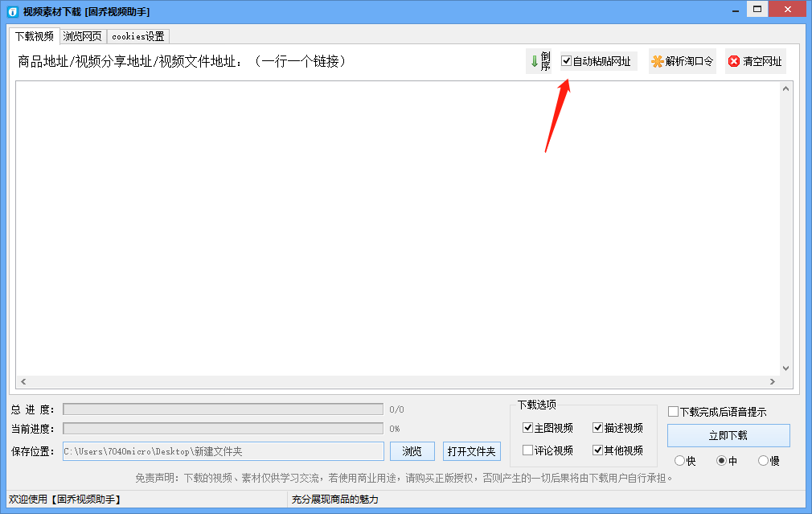Select the 慢 speed radio button
The height and width of the screenshot is (514, 812).
(762, 459)
